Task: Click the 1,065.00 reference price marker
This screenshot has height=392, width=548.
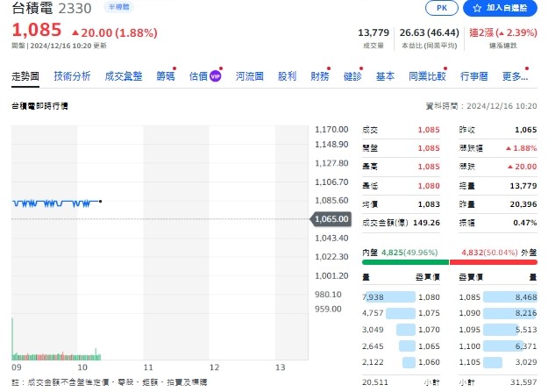Action: [331, 219]
